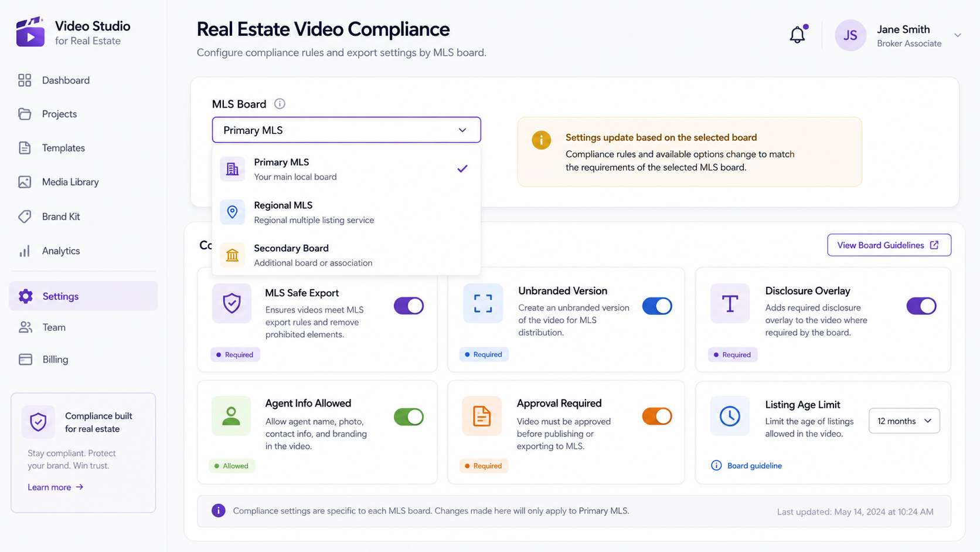
Task: Click the shield icon in the compliance promo card
Action: [38, 422]
